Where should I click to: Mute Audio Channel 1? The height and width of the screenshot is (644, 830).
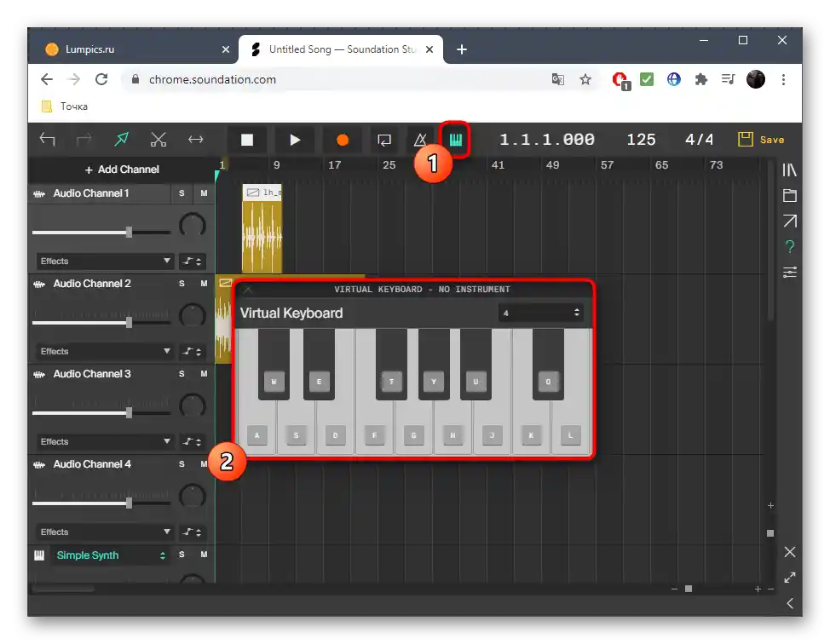204,193
